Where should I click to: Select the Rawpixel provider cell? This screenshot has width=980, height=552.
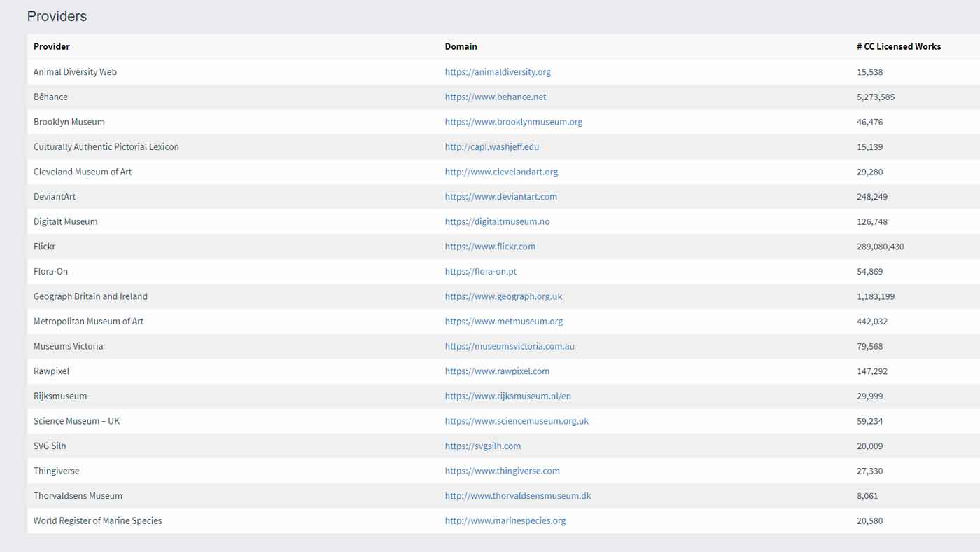pos(51,371)
